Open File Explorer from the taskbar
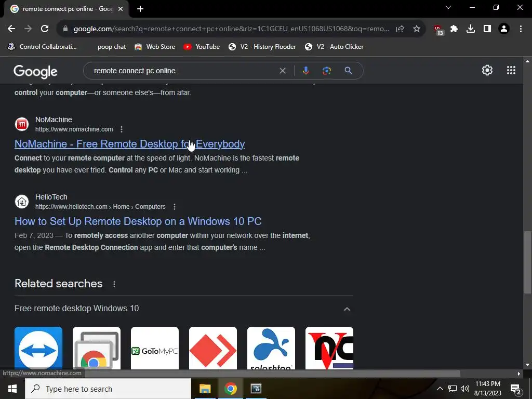The width and height of the screenshot is (532, 399). coord(205,389)
